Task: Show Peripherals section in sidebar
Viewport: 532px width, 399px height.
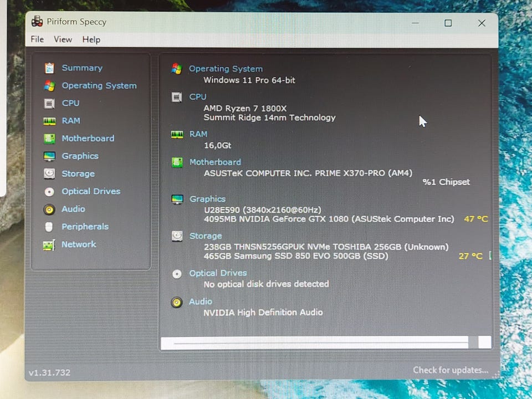Action: click(x=85, y=227)
